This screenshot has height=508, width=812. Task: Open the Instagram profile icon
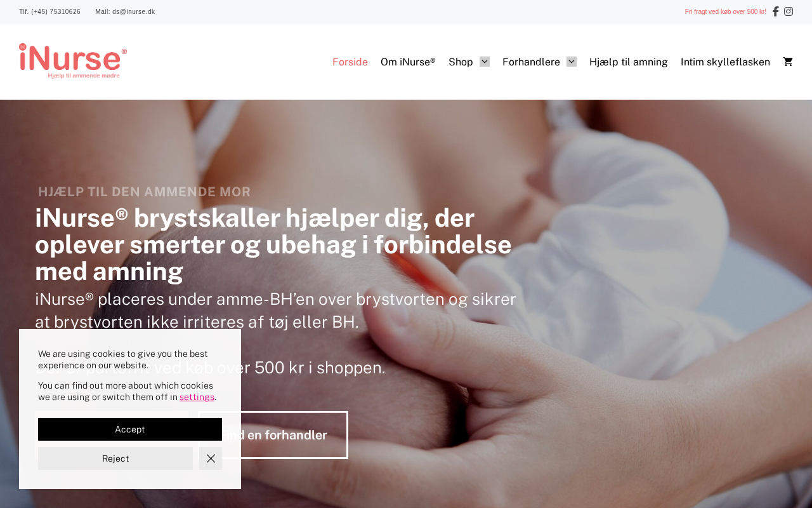(x=789, y=11)
